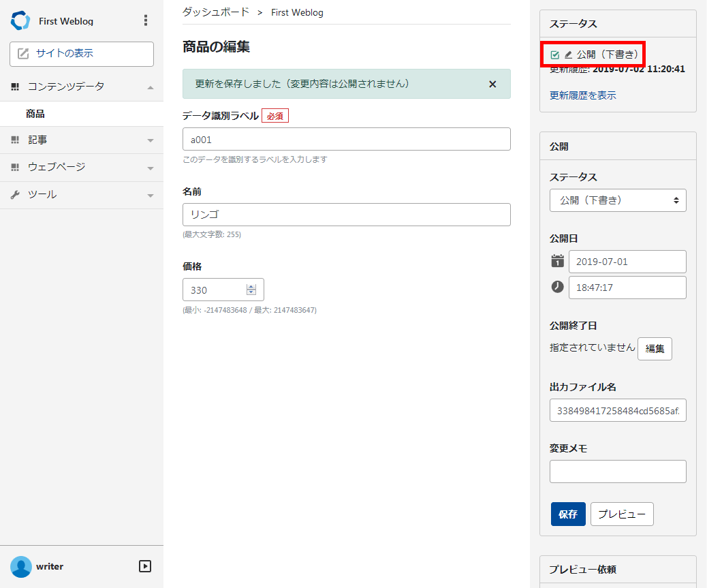The image size is (707, 588).
Task: Expand the 記事 menu
Action: pos(150,140)
